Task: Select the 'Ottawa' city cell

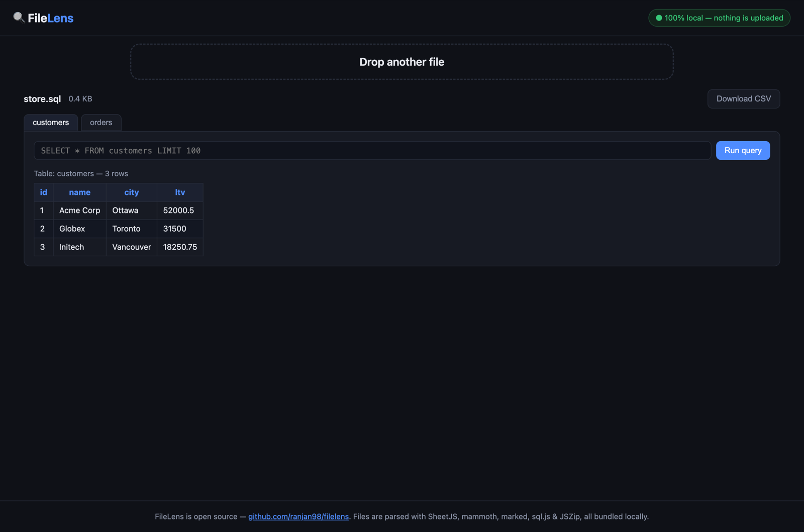Action: (x=132, y=210)
